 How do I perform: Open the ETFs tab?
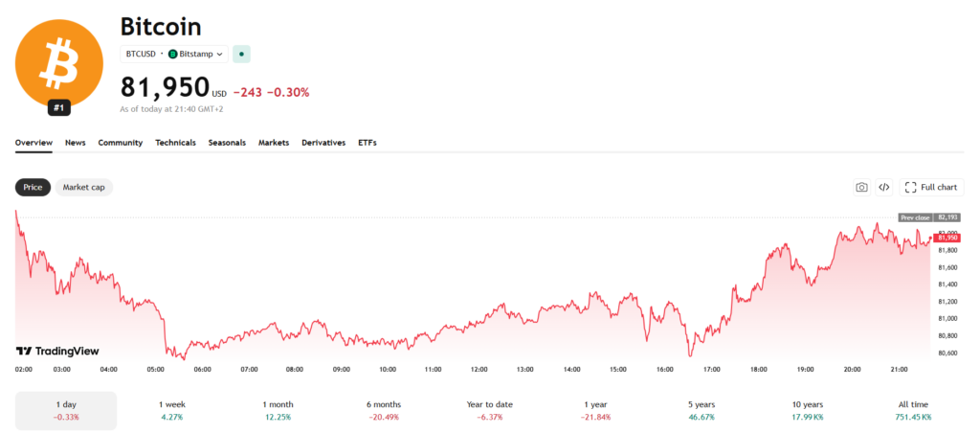(x=367, y=143)
